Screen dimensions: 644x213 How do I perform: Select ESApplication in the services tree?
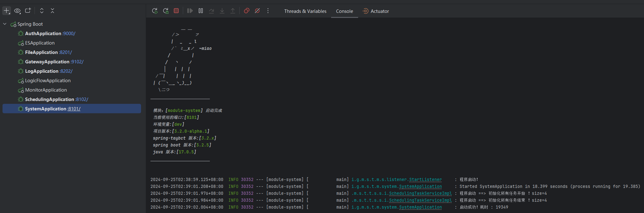coord(40,43)
